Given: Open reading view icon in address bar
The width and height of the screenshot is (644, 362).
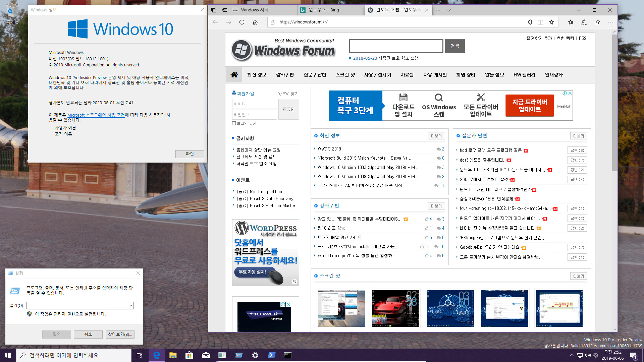Looking at the screenshot, I should [540, 22].
